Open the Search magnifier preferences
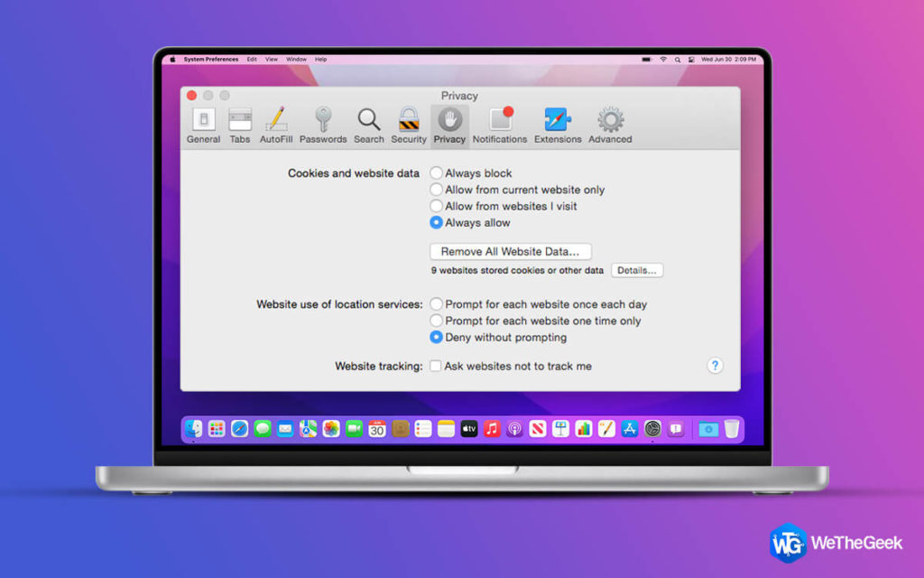The height and width of the screenshot is (578, 924). pyautogui.click(x=369, y=126)
